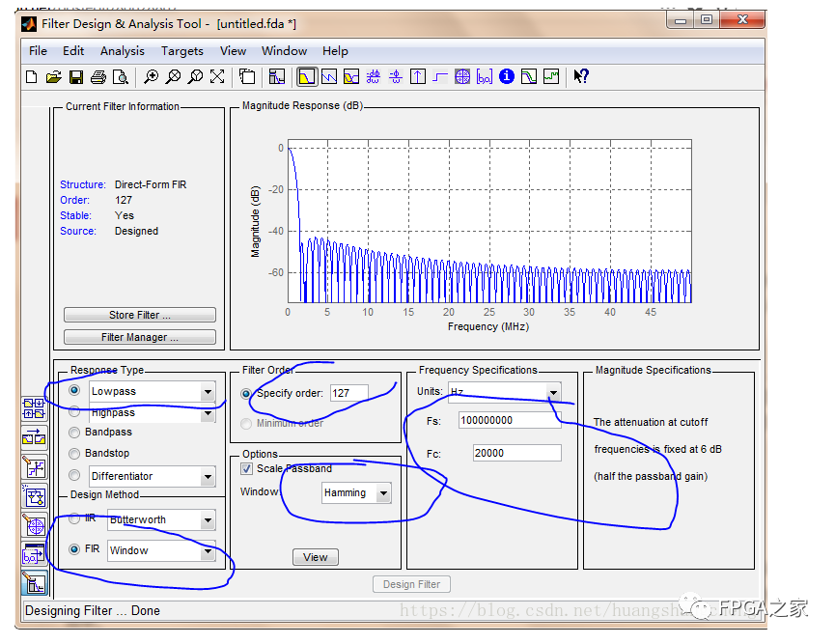Expand the Hamming window dropdown
This screenshot has width=835, height=644.
coord(383,493)
